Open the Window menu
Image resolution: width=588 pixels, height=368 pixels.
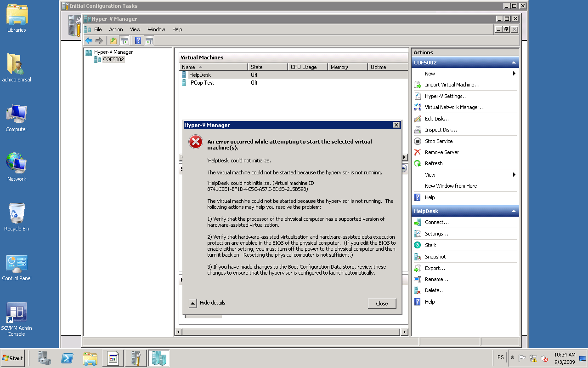pyautogui.click(x=156, y=29)
